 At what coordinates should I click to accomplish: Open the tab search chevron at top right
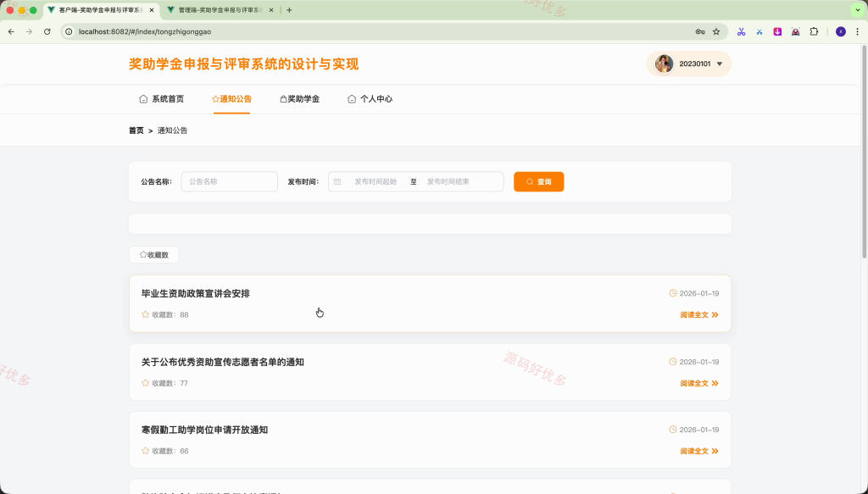click(x=858, y=10)
